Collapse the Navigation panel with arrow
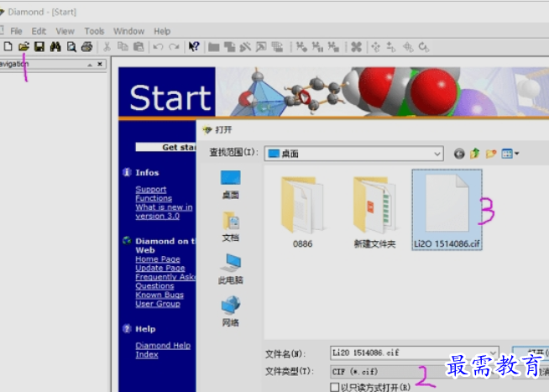 [90, 65]
